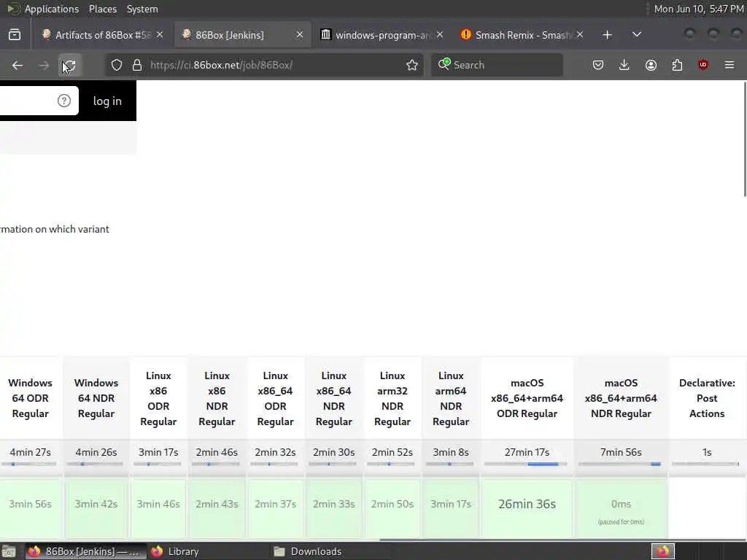Open Firefox hamburger application menu

(x=729, y=65)
